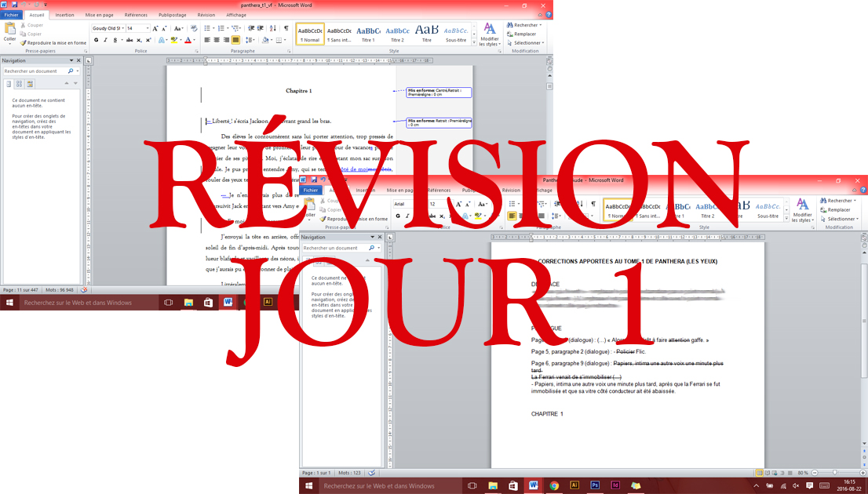This screenshot has width=868, height=494.
Task: Open InDesign from the front taskbar
Action: [615, 485]
